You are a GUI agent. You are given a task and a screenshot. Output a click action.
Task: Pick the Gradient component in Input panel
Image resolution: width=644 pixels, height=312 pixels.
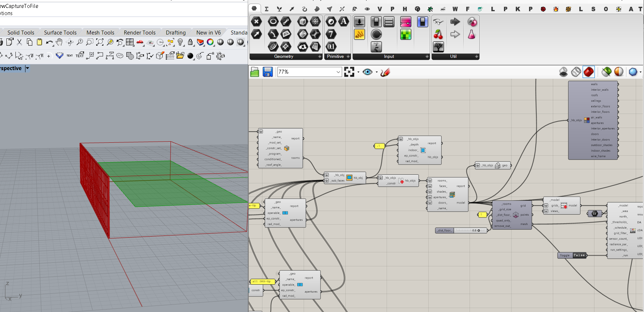click(x=405, y=22)
